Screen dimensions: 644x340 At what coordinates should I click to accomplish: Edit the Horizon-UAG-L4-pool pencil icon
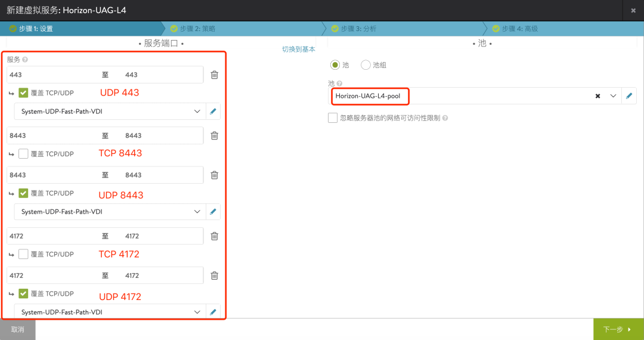click(x=629, y=95)
